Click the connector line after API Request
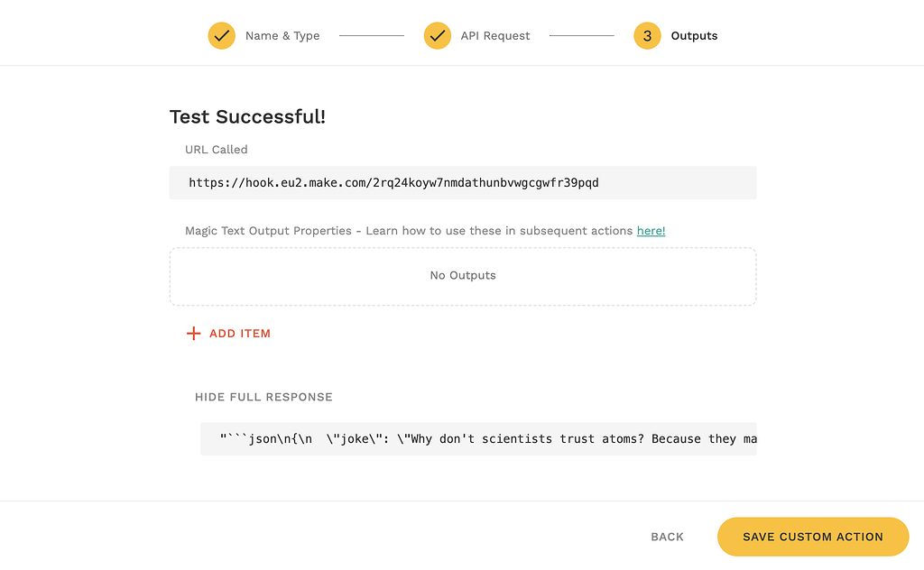The image size is (924, 570). (x=581, y=36)
